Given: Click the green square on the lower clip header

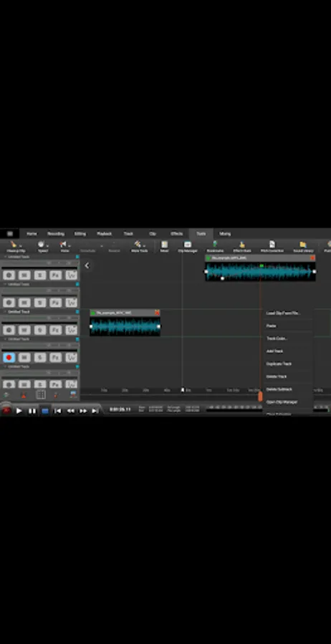Looking at the screenshot, I should pyautogui.click(x=93, y=313).
